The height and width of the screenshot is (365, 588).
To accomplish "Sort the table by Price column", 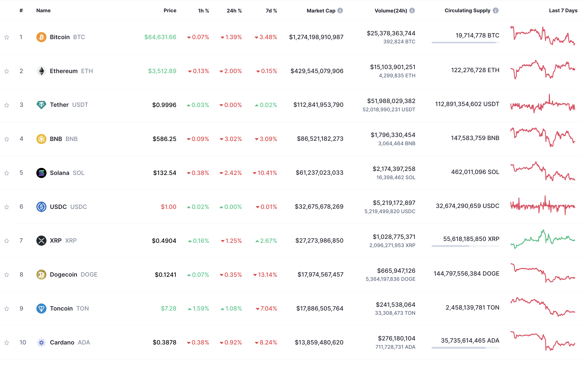I will (170, 11).
